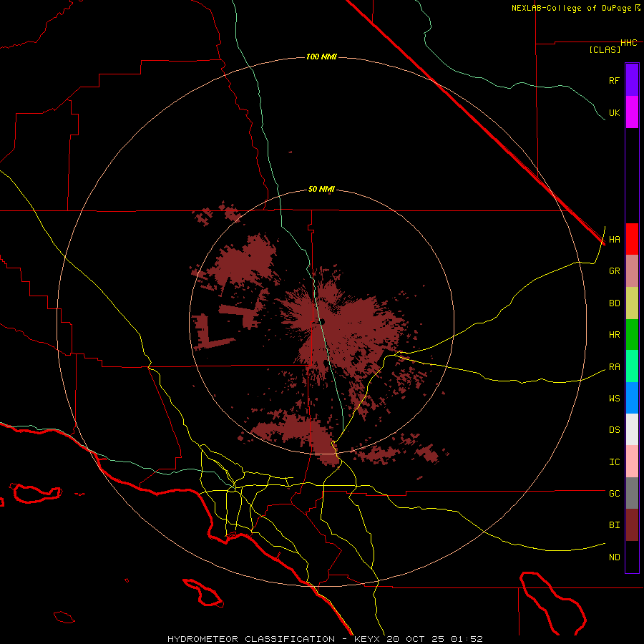Click the IC light pink legend swatch
The height and width of the screenshot is (644, 644).
pyautogui.click(x=632, y=462)
